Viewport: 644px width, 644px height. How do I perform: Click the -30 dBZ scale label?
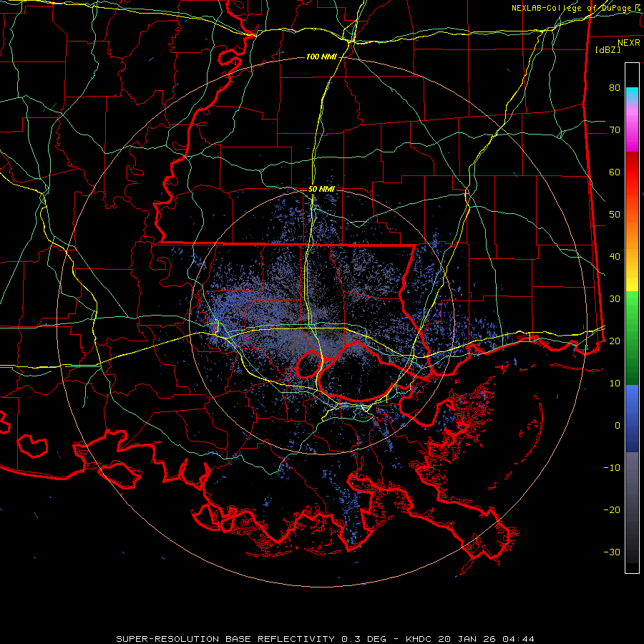612,552
